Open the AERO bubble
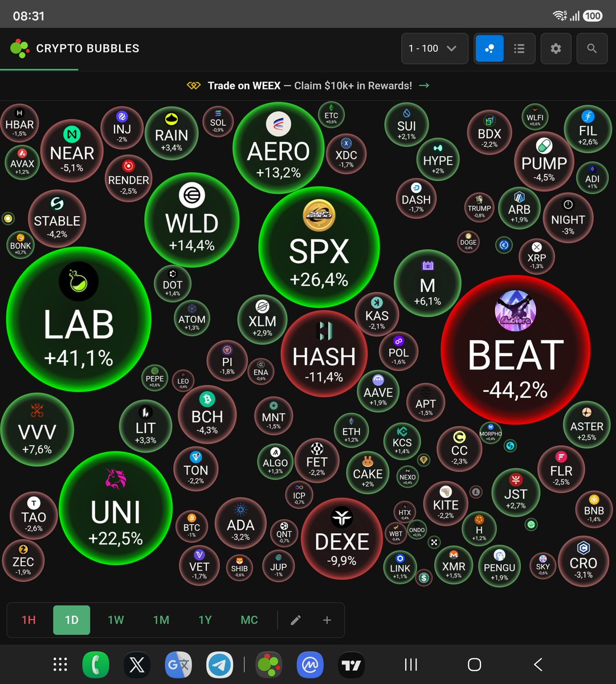The width and height of the screenshot is (616, 684). point(278,148)
